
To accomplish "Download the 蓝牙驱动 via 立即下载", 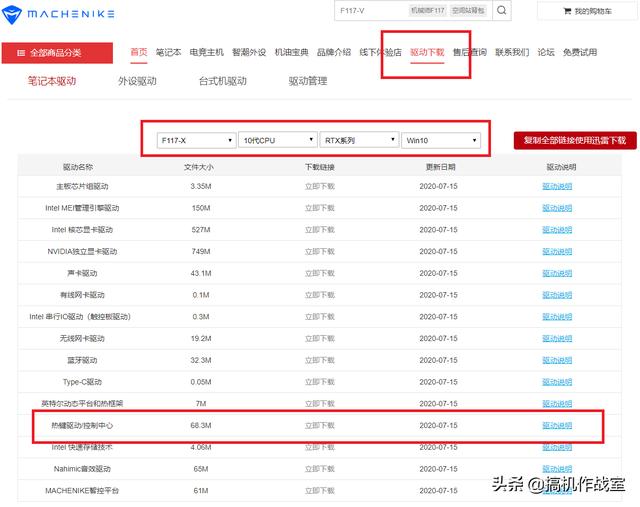I will coord(320,360).
